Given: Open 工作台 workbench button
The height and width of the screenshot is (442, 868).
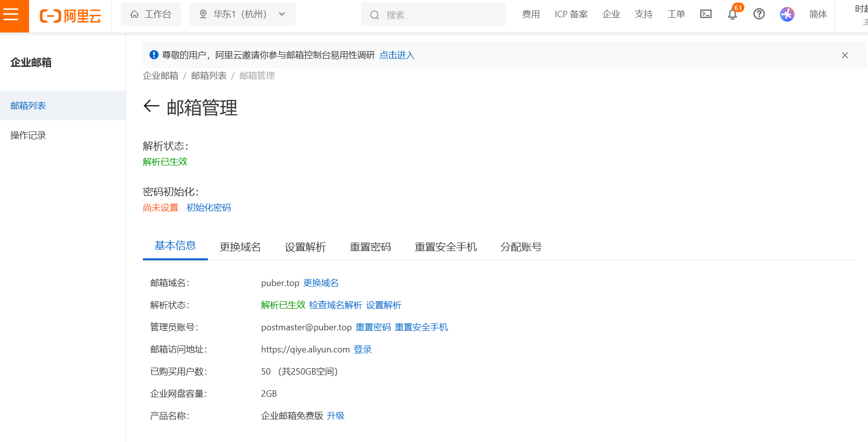Looking at the screenshot, I should pos(151,14).
